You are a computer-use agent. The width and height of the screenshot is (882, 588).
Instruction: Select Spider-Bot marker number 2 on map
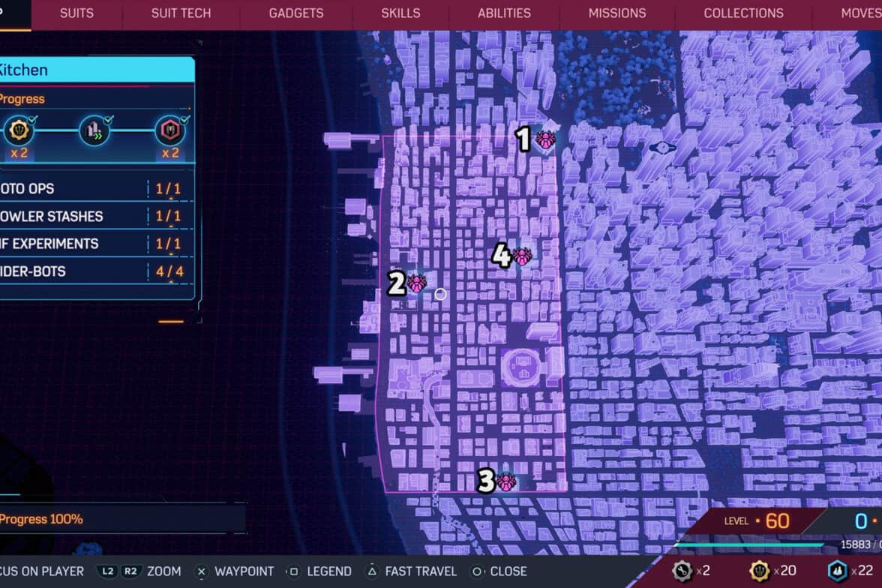pos(417,283)
